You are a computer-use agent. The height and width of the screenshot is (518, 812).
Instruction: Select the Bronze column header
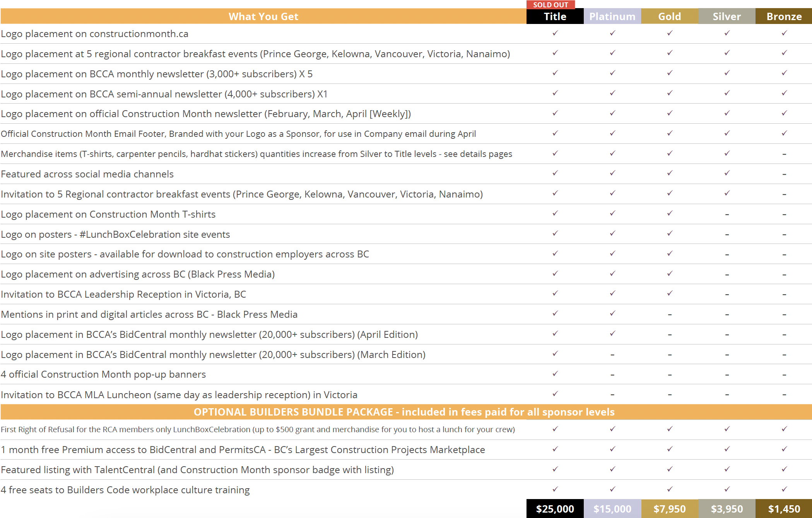784,16
